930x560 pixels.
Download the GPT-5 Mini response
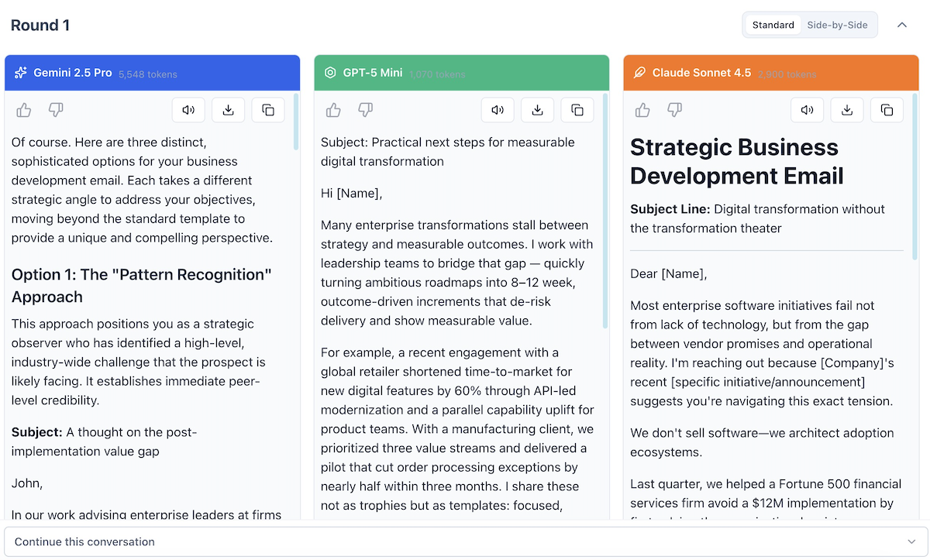[537, 110]
